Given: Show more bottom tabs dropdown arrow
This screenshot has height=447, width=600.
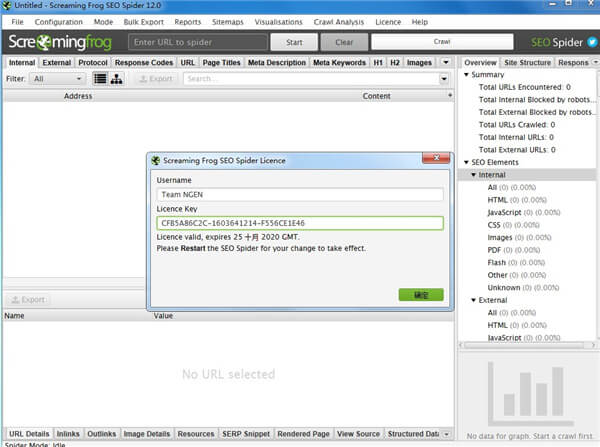Looking at the screenshot, I should click(x=446, y=434).
